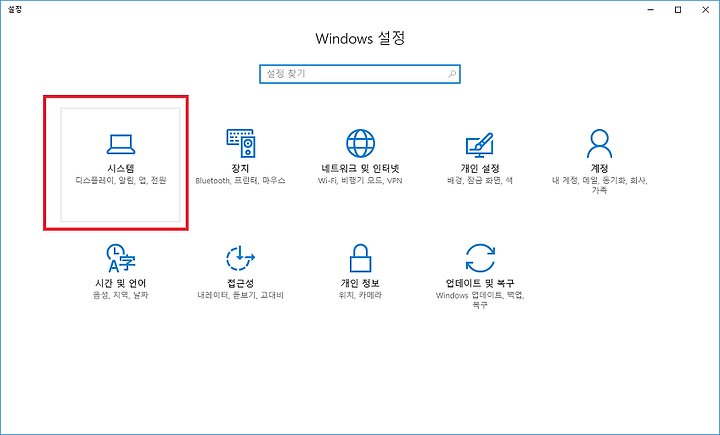This screenshot has height=435, width=720.
Task: Open the 네트워크 및 인터넷 globe icon
Action: point(360,143)
